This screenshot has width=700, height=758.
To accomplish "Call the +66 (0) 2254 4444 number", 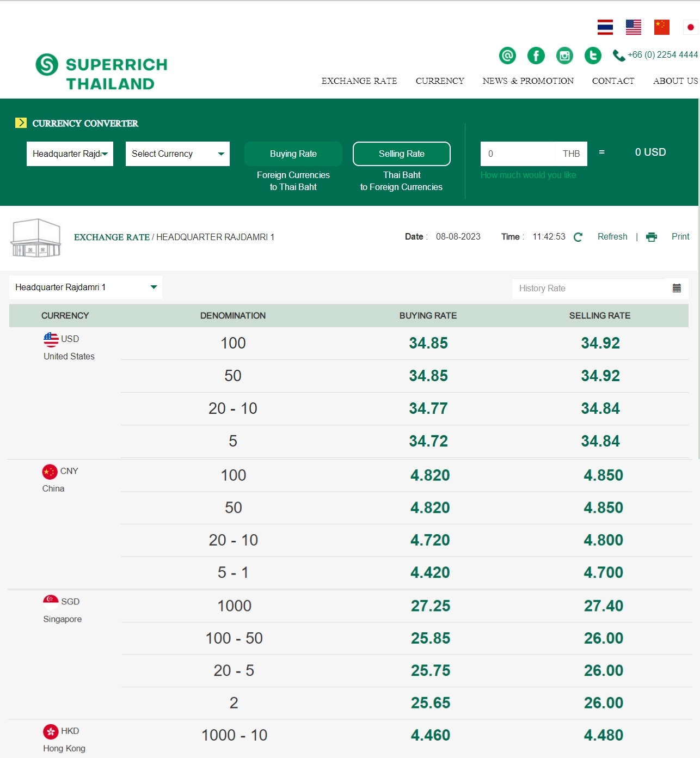I will (x=662, y=55).
